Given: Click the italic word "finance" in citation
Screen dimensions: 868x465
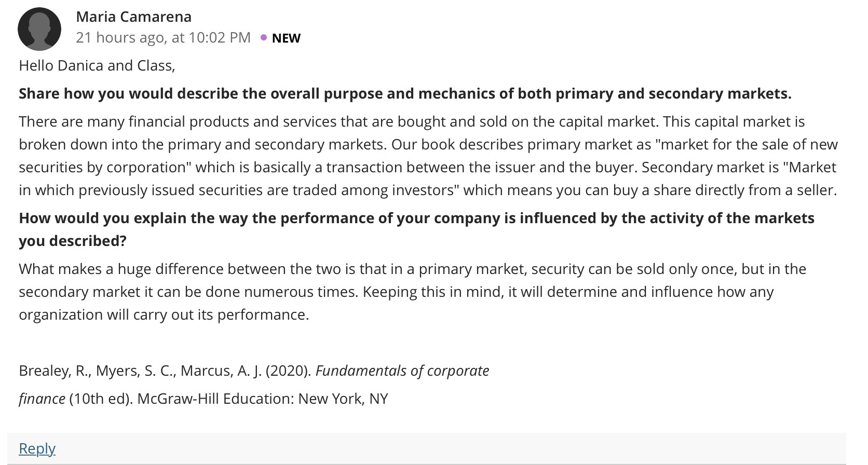Looking at the screenshot, I should click(x=42, y=399).
